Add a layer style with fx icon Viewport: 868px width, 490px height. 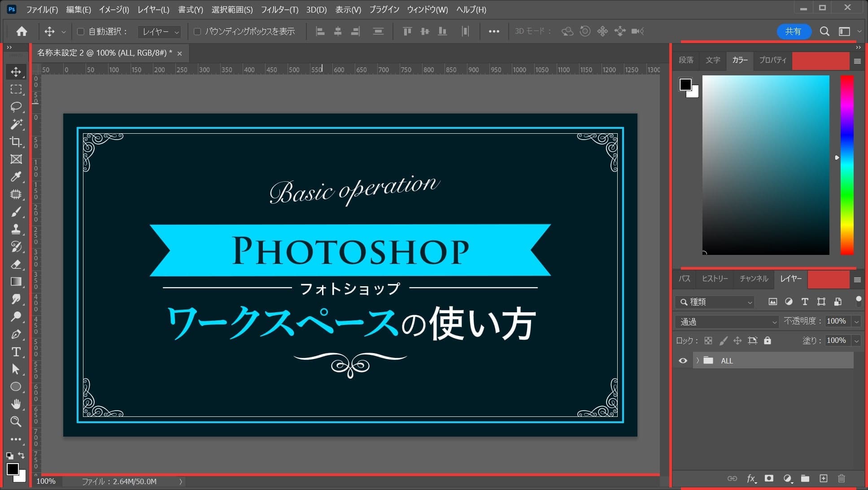(751, 479)
